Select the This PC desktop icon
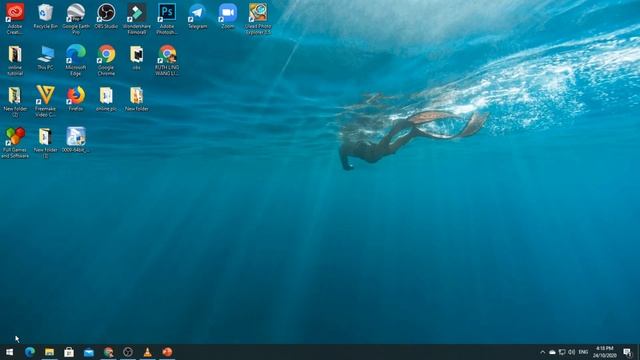Screen dimensions: 640x360 [x=45, y=58]
